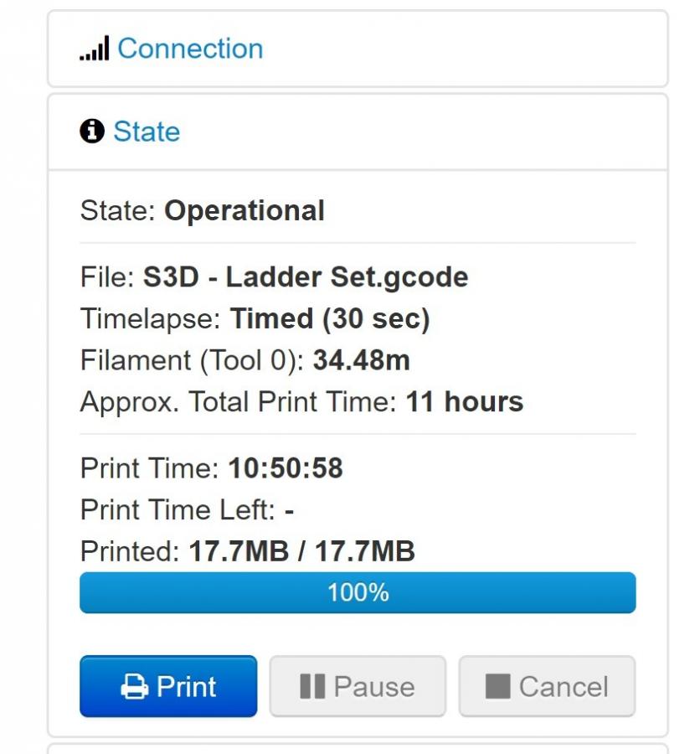Click the Connection link text
Image resolution: width=700 pixels, height=754 pixels.
click(190, 49)
